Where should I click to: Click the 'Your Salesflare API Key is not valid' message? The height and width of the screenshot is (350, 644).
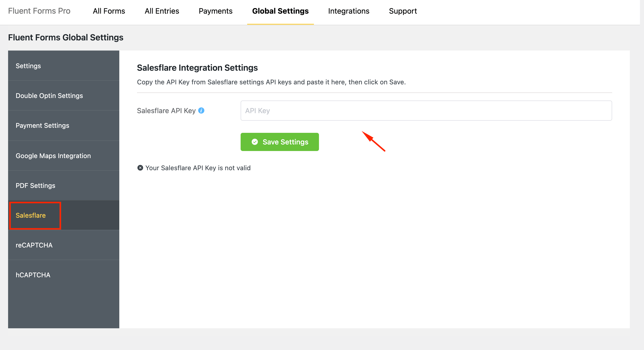[x=198, y=168]
